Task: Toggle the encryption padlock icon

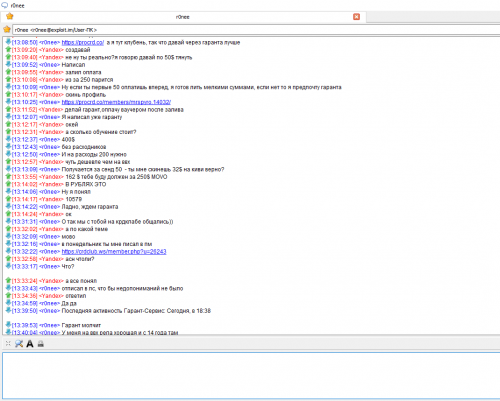Action: pos(41,344)
